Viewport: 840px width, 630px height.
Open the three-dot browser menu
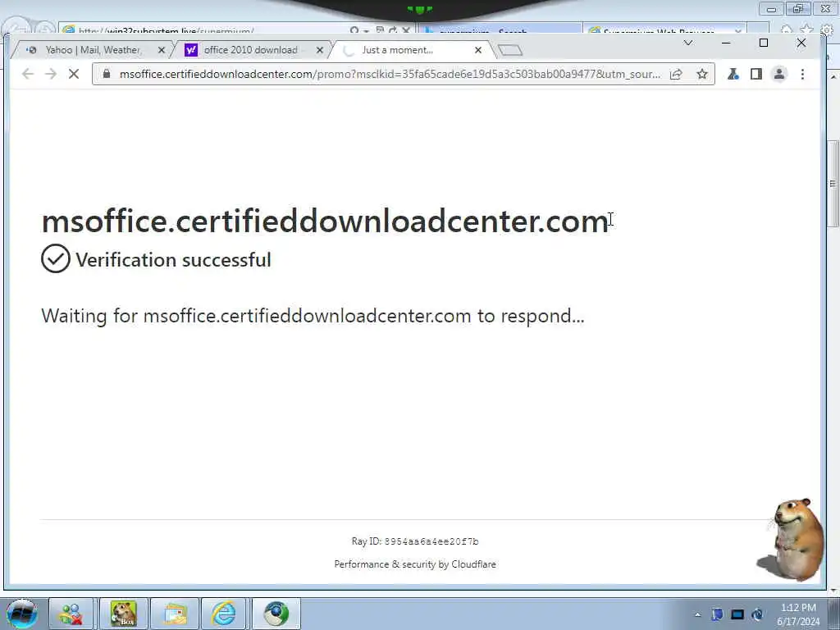coord(802,74)
